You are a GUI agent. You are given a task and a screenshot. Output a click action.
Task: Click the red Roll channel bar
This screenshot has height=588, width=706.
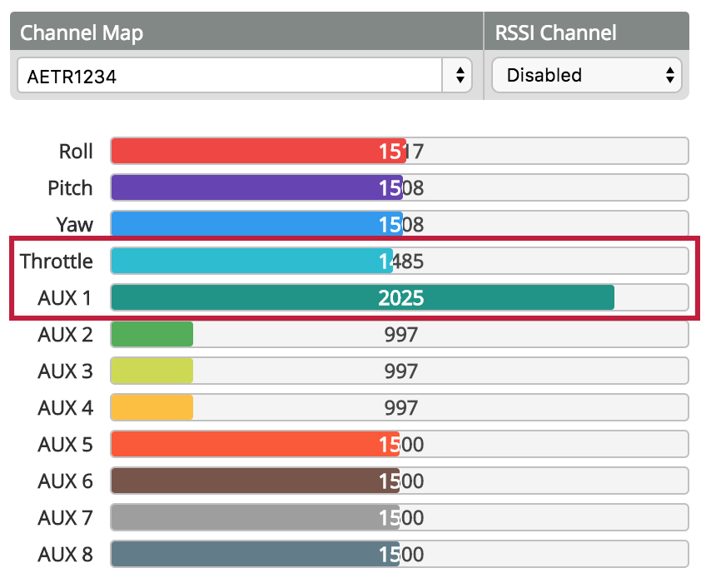tap(258, 152)
